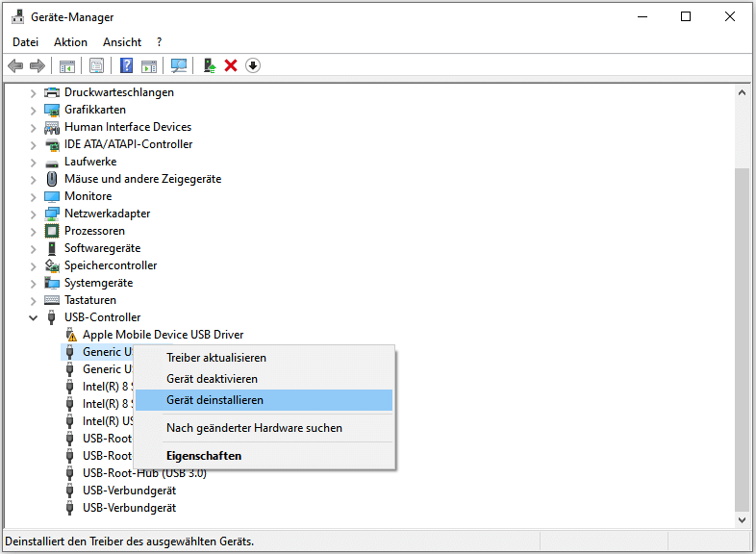Click the Systemgeräte icon
The height and width of the screenshot is (554, 756).
(52, 283)
